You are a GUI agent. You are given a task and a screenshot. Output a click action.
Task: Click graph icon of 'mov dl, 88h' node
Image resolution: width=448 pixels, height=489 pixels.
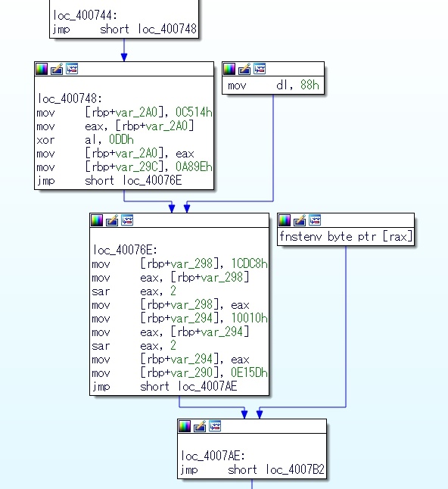pos(260,69)
